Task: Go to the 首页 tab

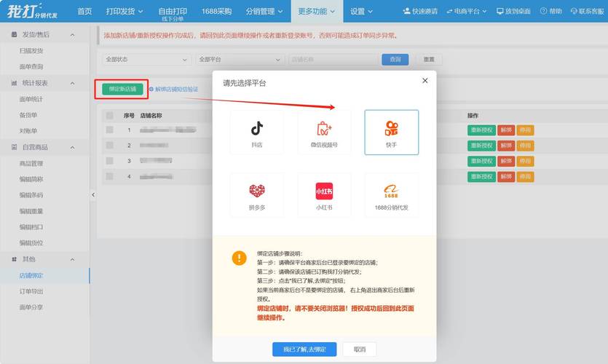Action: (84, 11)
